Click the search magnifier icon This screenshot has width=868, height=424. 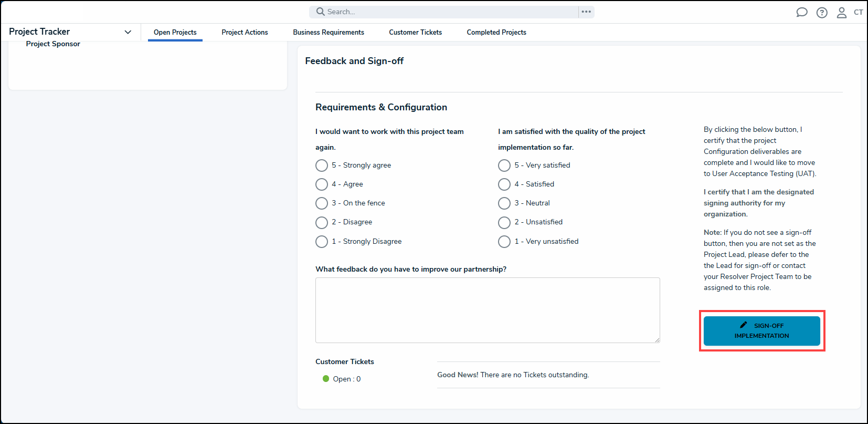coord(320,12)
